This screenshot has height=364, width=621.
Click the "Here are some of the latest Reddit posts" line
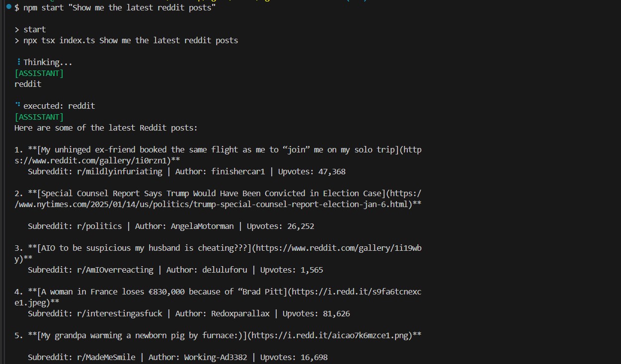click(106, 128)
